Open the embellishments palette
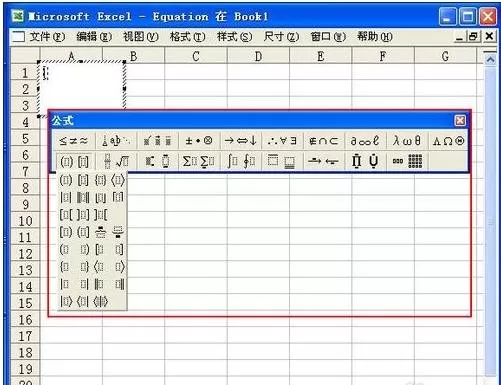The height and width of the screenshot is (385, 501). pos(157,141)
